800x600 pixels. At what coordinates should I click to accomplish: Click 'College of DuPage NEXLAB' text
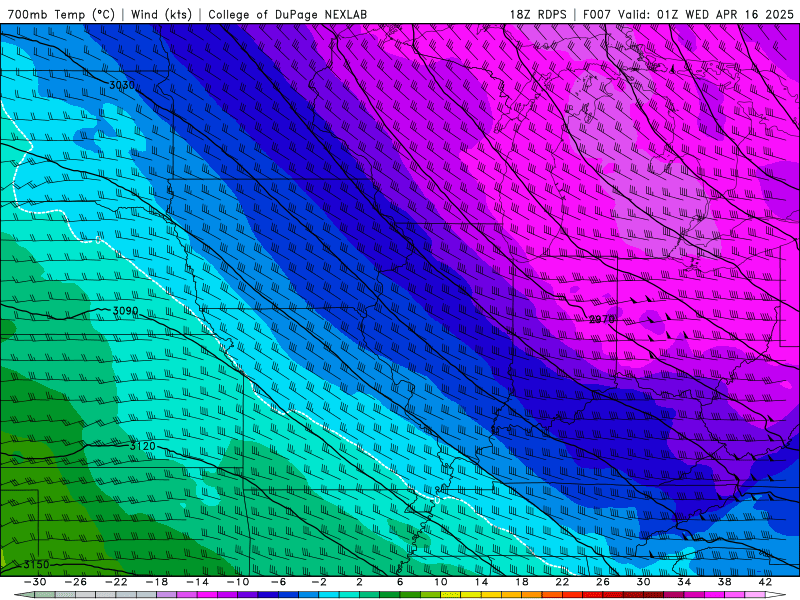coord(287,14)
